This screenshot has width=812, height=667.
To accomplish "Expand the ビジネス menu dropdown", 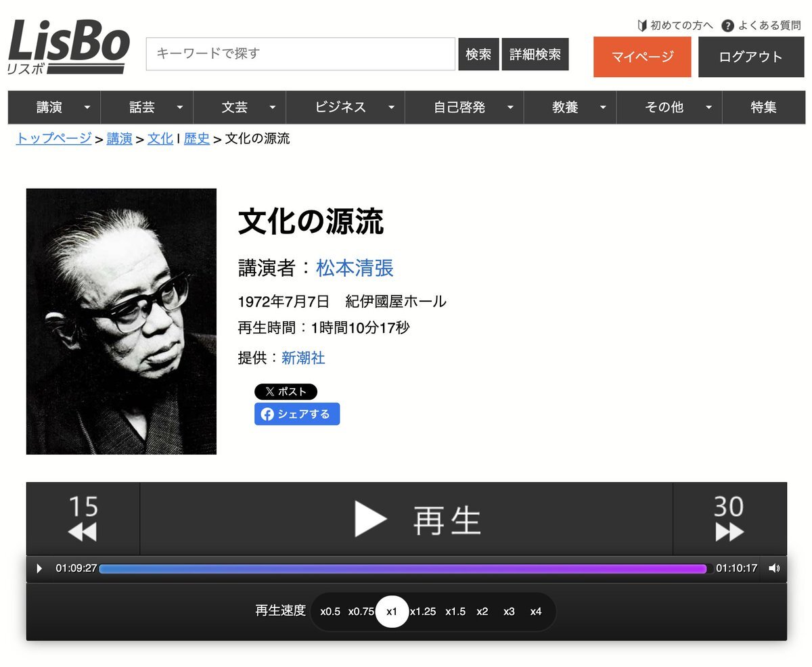I will click(391, 108).
